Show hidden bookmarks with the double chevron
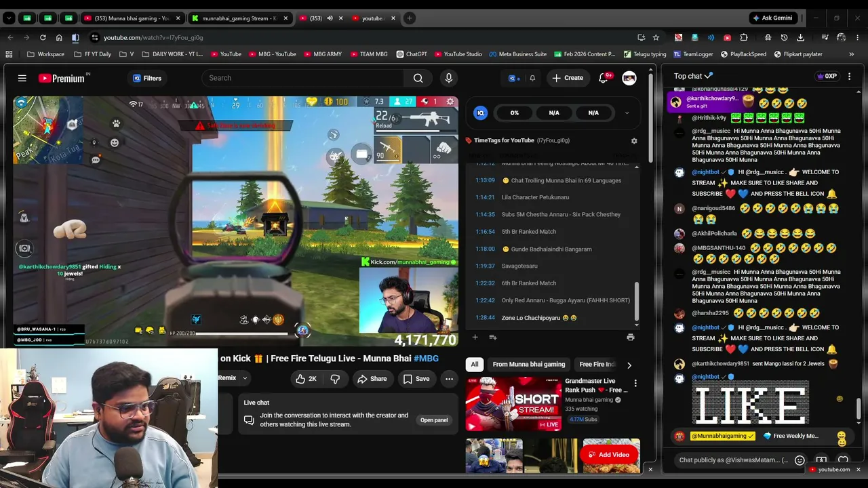Image resolution: width=868 pixels, height=488 pixels. coord(851,54)
